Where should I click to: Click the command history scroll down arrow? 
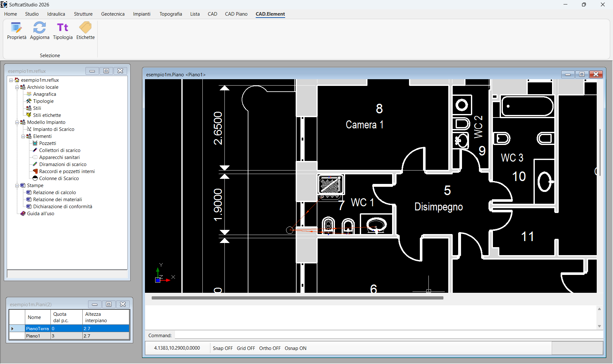click(x=599, y=326)
